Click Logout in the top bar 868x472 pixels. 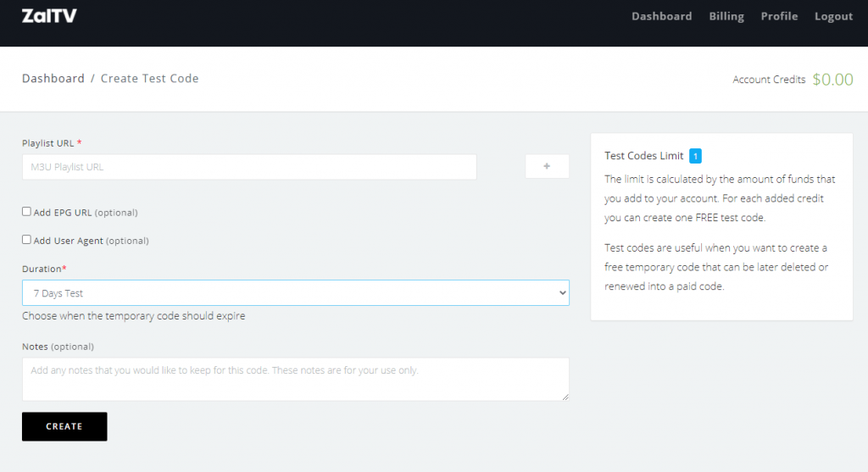(x=833, y=17)
